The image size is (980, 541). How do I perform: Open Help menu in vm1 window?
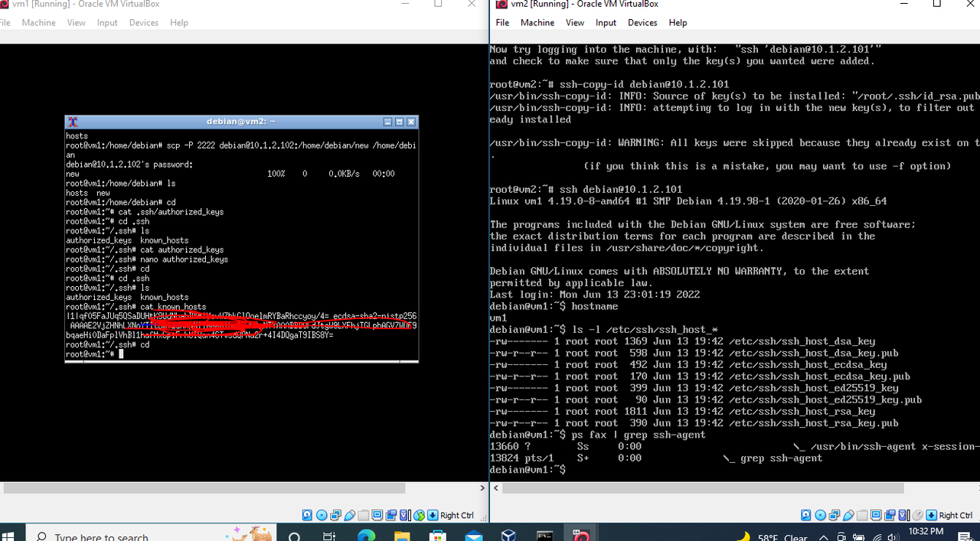[179, 22]
